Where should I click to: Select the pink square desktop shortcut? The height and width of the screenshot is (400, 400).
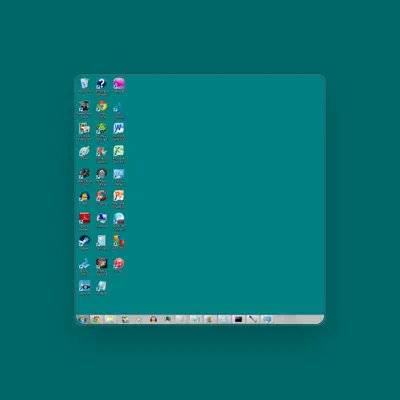[119, 83]
